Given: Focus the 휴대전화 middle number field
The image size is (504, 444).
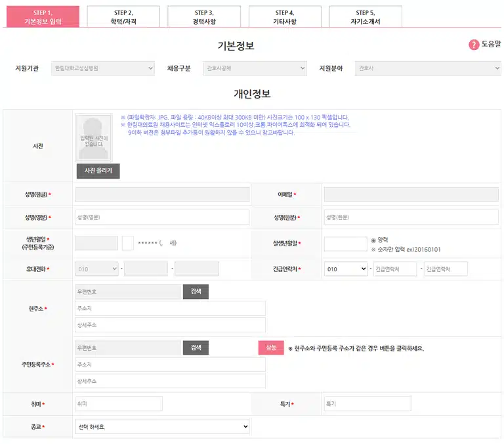Looking at the screenshot, I should click(x=146, y=269).
